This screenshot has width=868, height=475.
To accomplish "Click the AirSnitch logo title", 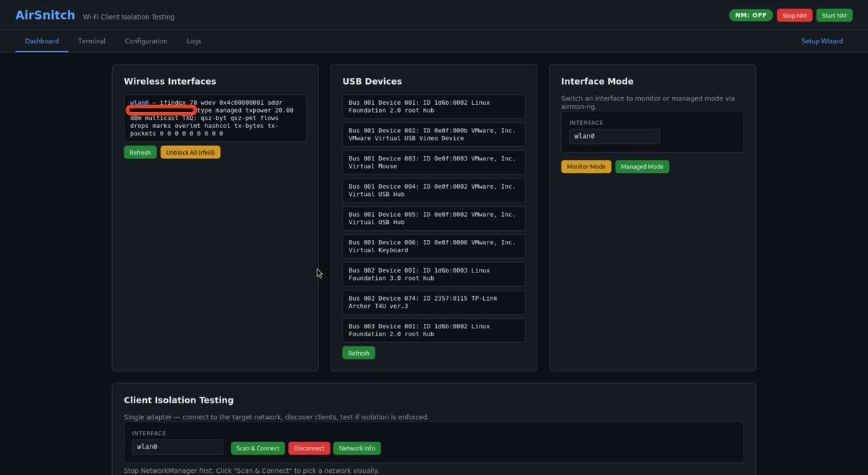I will [x=44, y=15].
